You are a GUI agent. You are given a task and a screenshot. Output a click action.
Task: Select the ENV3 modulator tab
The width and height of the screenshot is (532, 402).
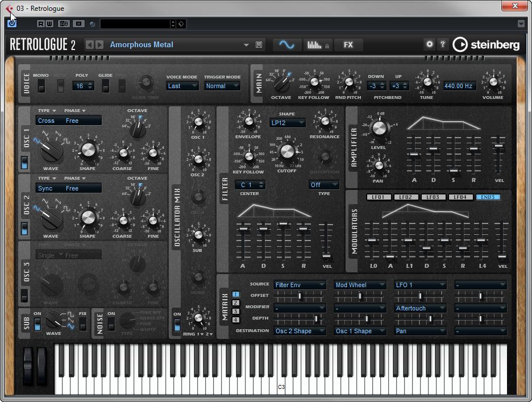pos(488,197)
